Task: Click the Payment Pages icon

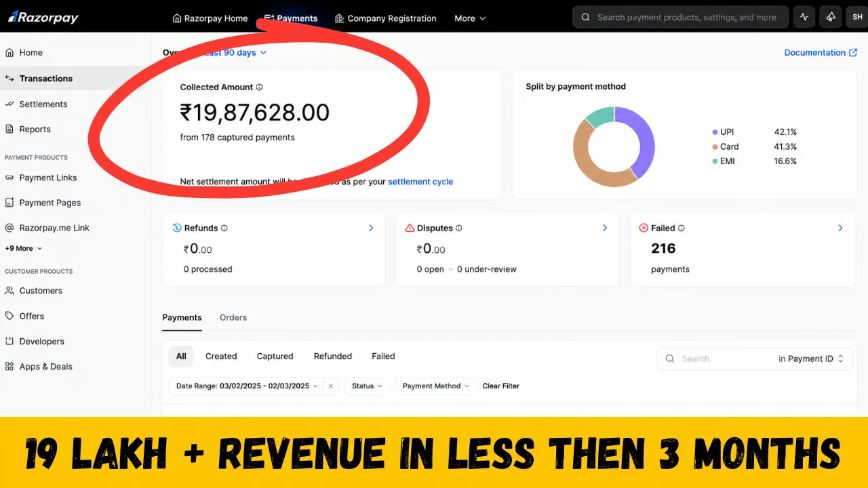Action: pos(9,203)
